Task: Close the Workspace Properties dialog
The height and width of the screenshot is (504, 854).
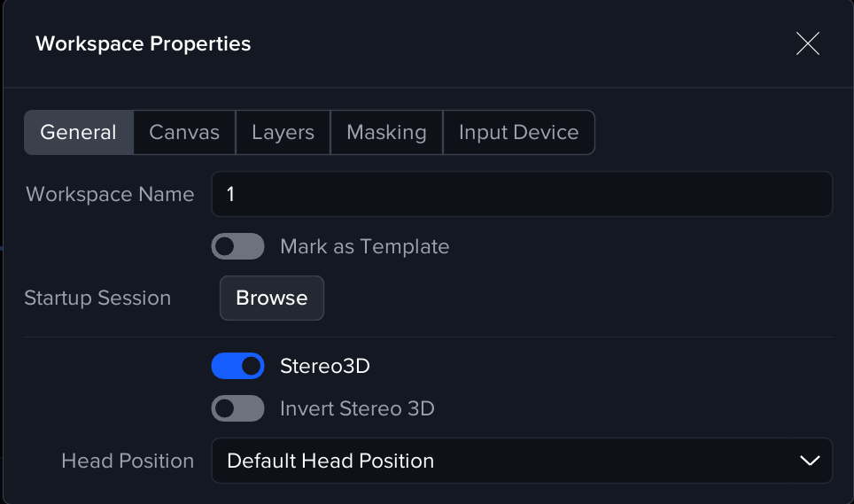Action: 807,43
